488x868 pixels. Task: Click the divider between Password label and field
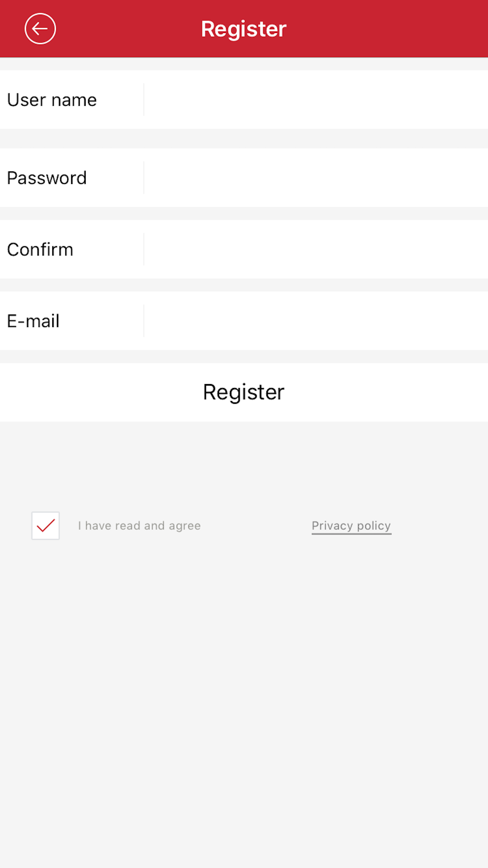(x=144, y=178)
